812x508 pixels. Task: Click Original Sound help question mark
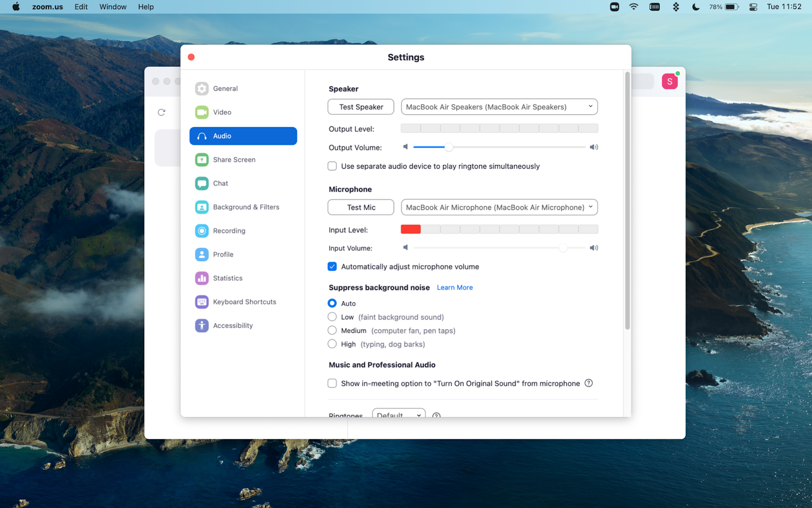pos(589,383)
